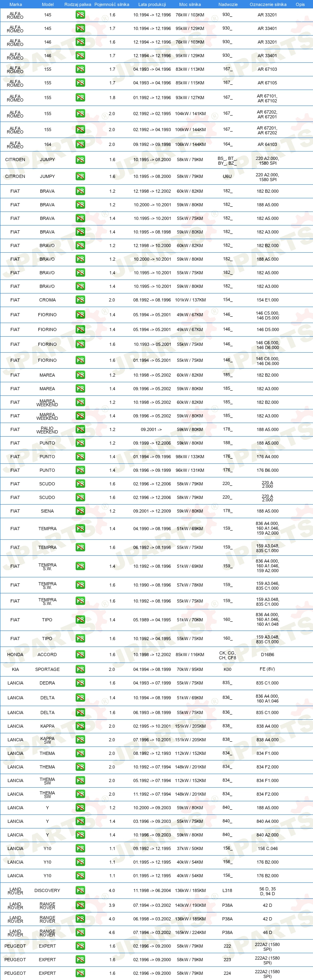Click the fuel icon in the Lancia Y 1.2 row
Screen dimensions: 313x980
click(x=80, y=808)
